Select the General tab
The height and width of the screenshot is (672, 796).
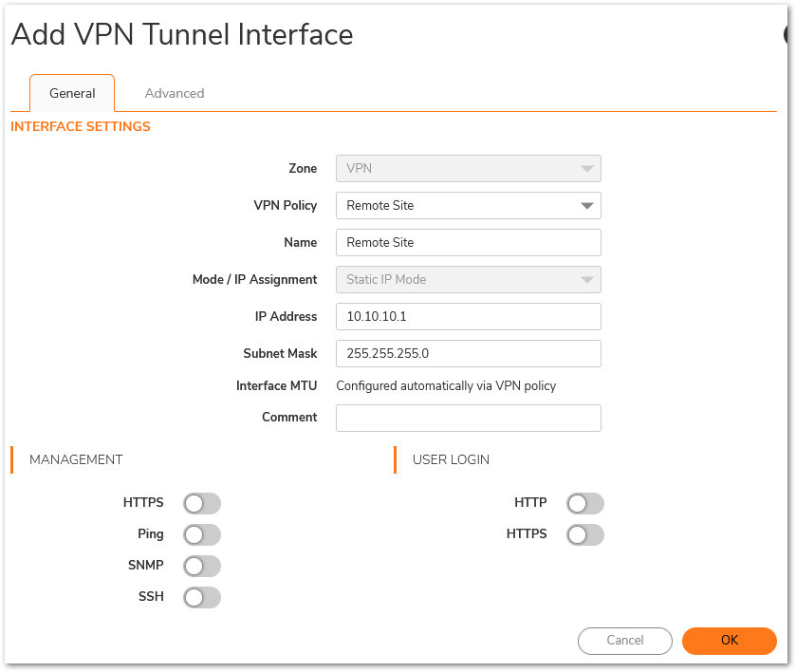(72, 93)
